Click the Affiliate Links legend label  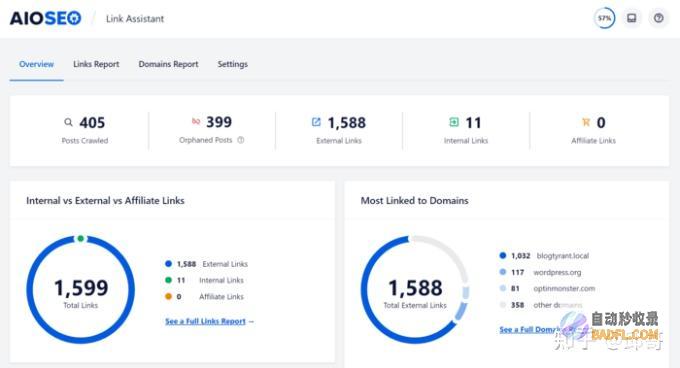coord(221,297)
